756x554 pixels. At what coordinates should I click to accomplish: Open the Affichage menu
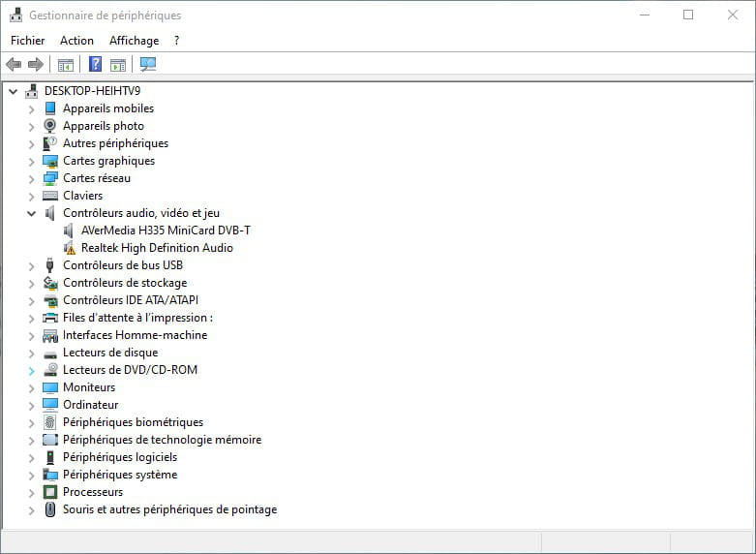(134, 41)
